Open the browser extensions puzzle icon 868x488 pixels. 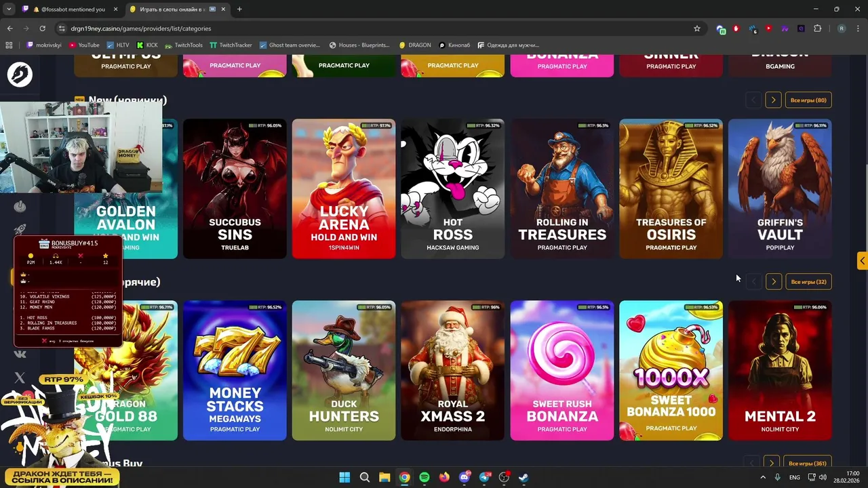817,28
